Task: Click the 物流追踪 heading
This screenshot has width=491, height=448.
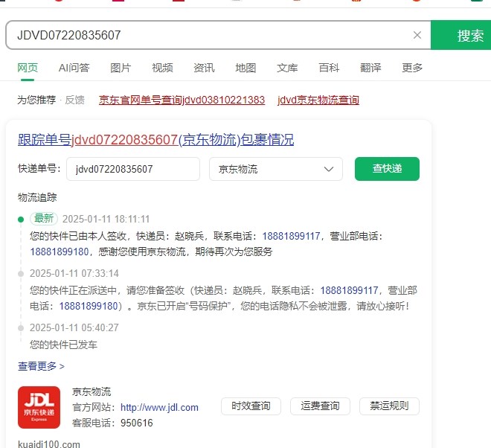Action: click(37, 197)
